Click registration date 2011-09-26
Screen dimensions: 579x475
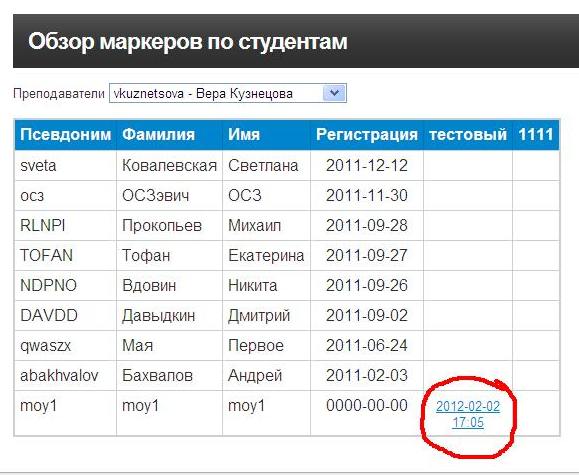367,286
